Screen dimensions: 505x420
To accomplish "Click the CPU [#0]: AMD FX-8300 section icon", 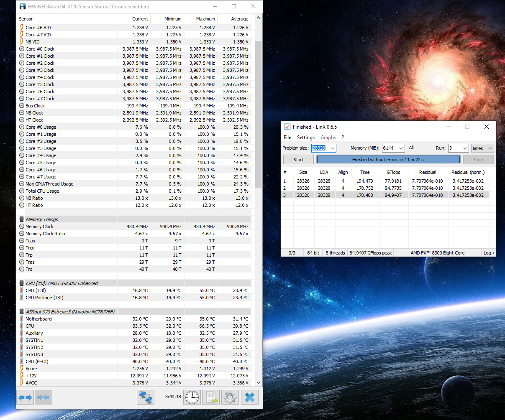I will tap(22, 283).
